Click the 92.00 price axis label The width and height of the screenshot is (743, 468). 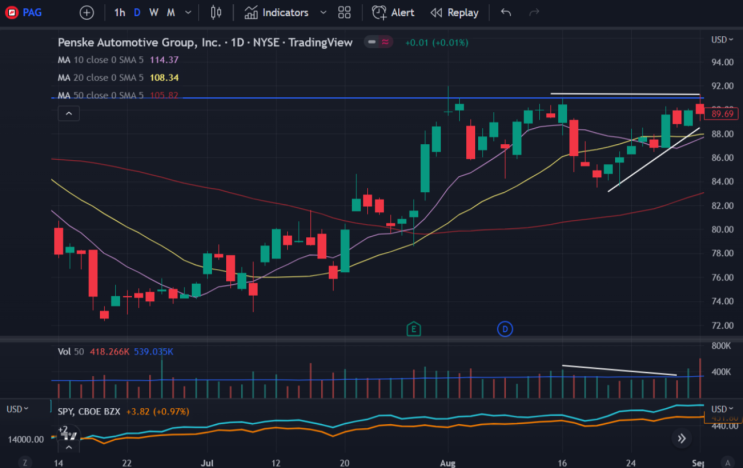pos(722,86)
